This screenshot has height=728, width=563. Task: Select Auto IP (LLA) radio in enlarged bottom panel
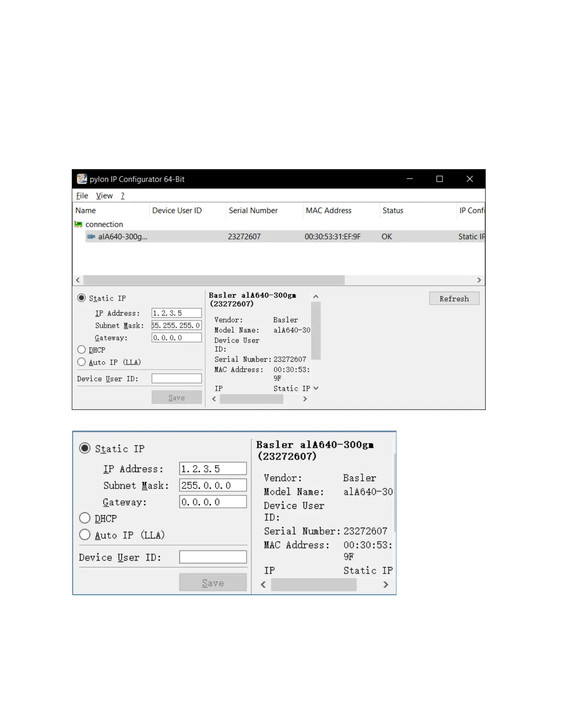pyautogui.click(x=85, y=535)
